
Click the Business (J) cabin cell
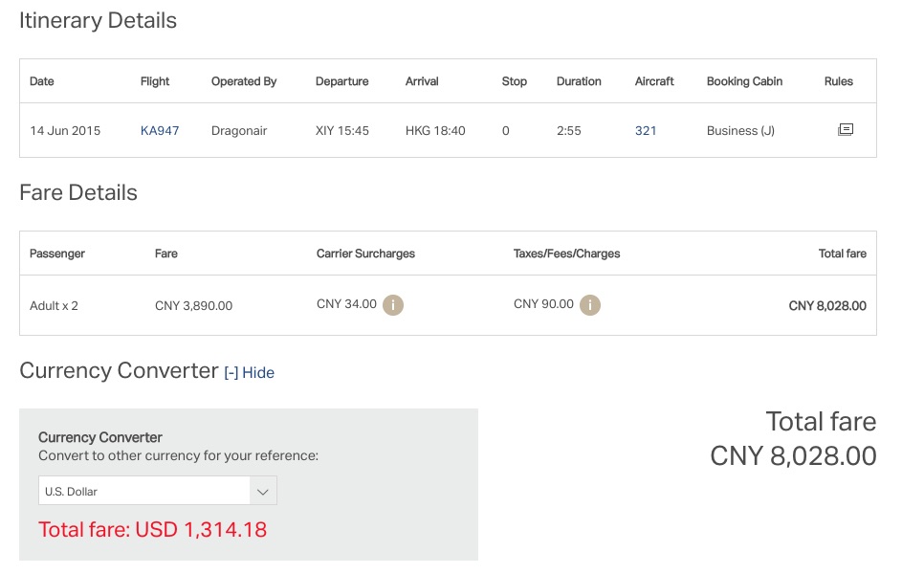740,131
